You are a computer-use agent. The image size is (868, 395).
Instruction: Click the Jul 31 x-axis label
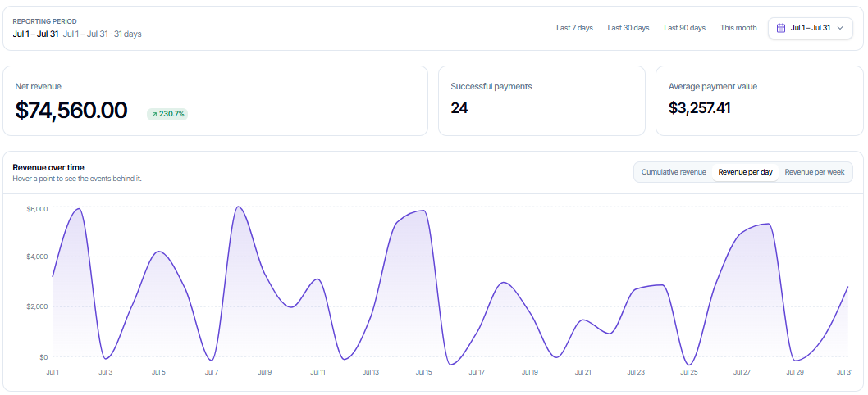point(845,372)
